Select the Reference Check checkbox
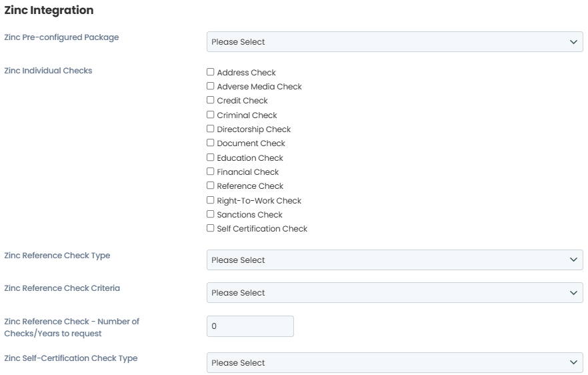Image resolution: width=588 pixels, height=375 pixels. (211, 185)
